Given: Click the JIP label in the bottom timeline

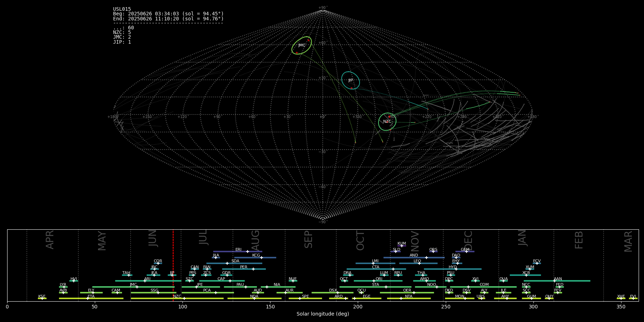Looking at the screenshot, I should pos(172,273).
